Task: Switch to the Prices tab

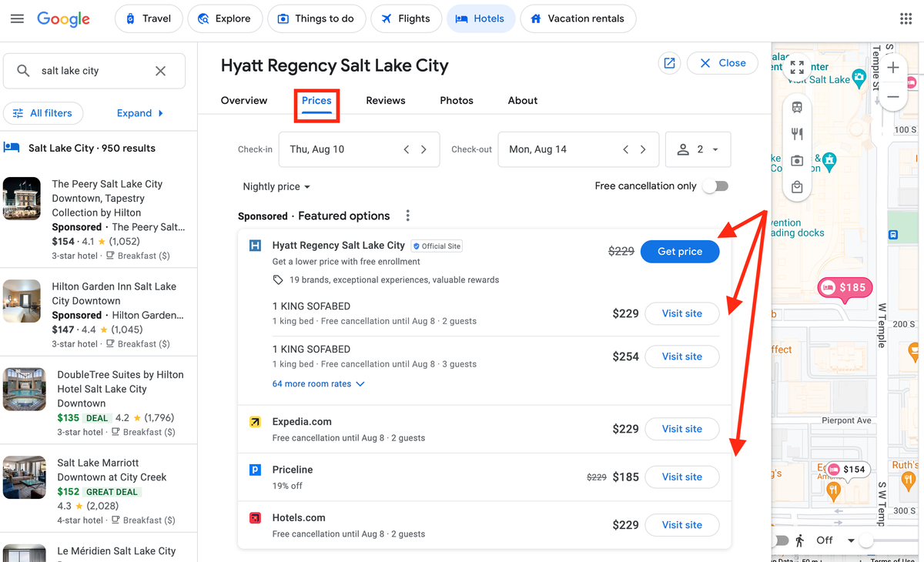Action: pyautogui.click(x=316, y=101)
